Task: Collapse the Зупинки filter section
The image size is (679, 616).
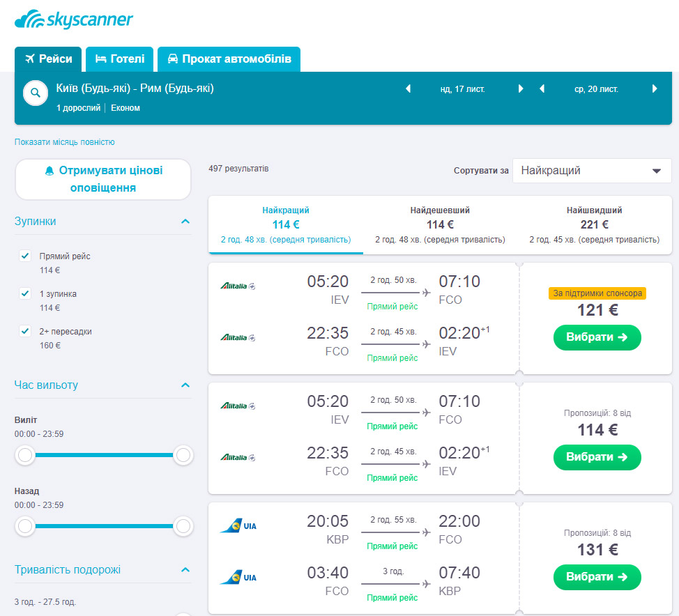Action: 185,221
